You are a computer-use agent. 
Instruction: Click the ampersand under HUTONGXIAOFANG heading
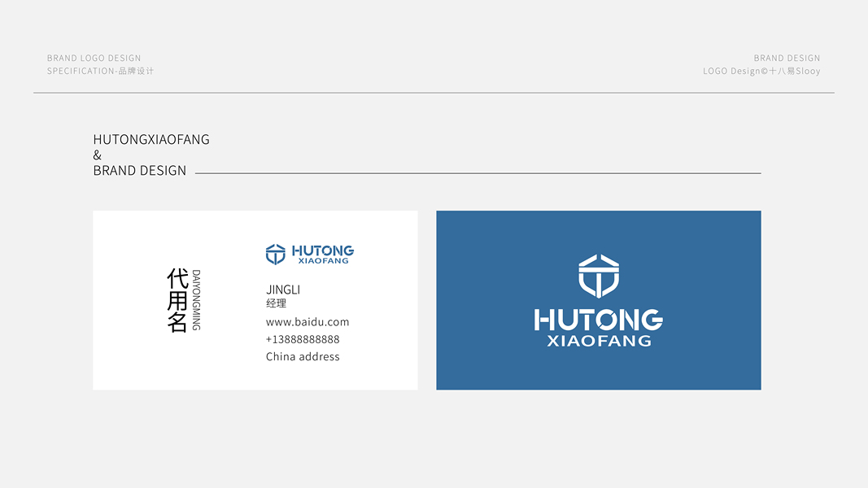(98, 155)
